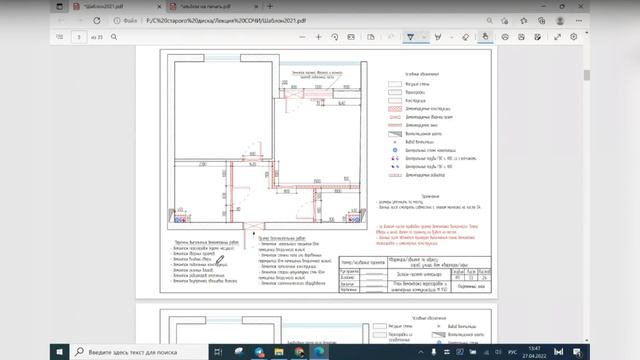Image resolution: width=640 pixels, height=360 pixels.
Task: Open the Favorites list
Action: (524, 20)
